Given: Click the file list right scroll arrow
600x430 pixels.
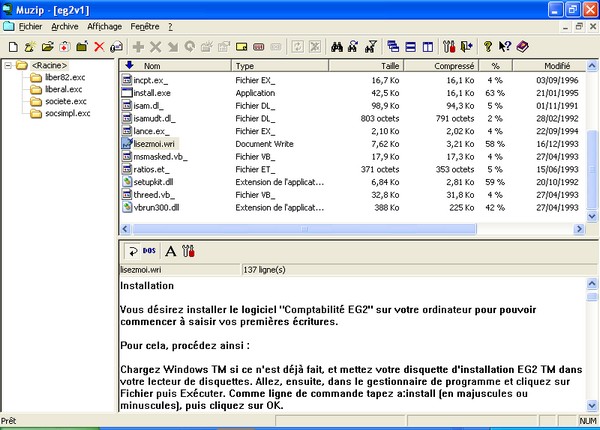Looking at the screenshot, I should coord(579,229).
